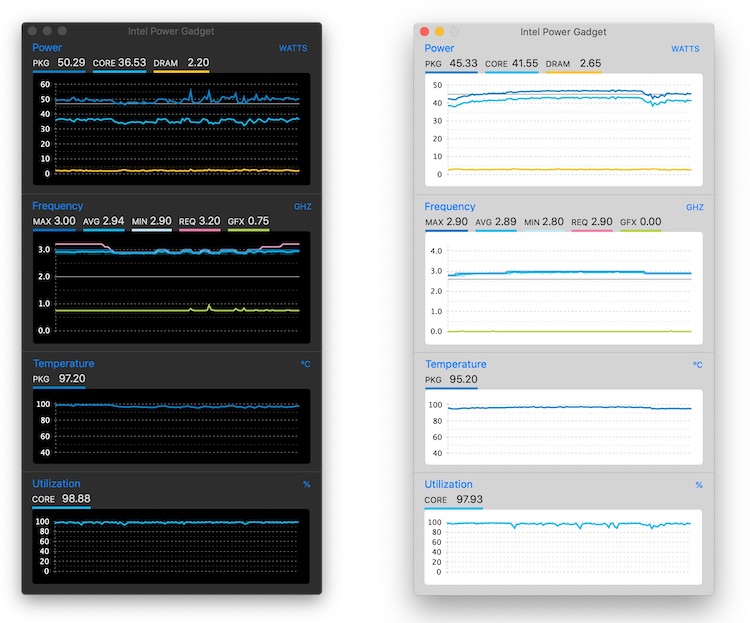Image resolution: width=750 pixels, height=623 pixels.
Task: Click the dark window's zoom button
Action: (x=62, y=31)
